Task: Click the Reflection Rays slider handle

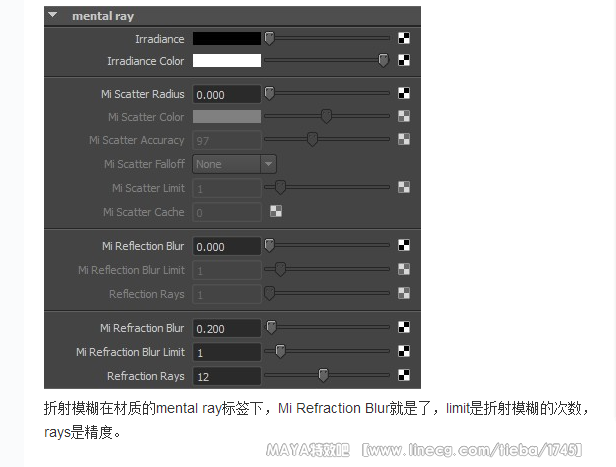Action: coord(270,293)
